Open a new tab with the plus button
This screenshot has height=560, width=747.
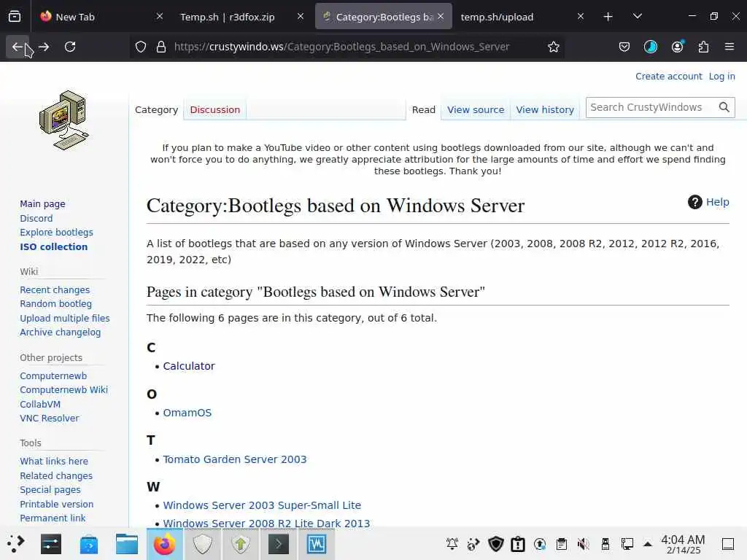click(608, 17)
